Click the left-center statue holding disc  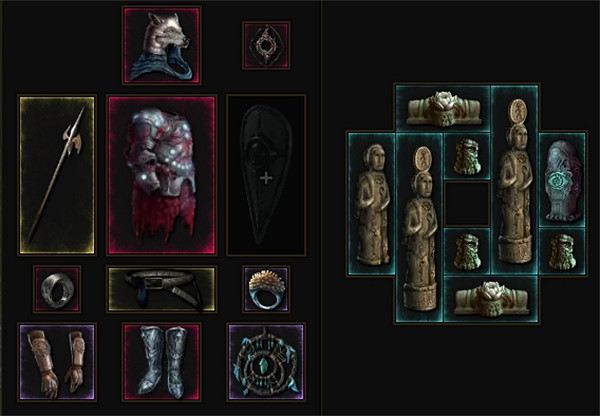[x=419, y=228]
